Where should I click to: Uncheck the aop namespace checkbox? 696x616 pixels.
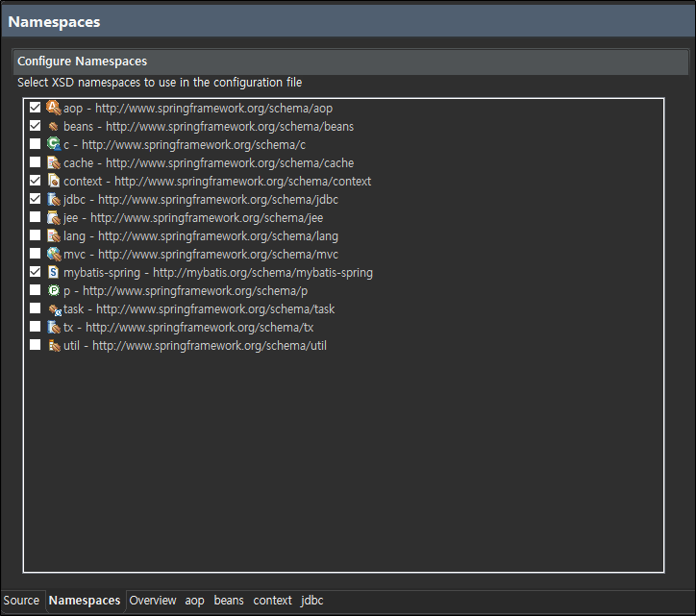(x=35, y=108)
